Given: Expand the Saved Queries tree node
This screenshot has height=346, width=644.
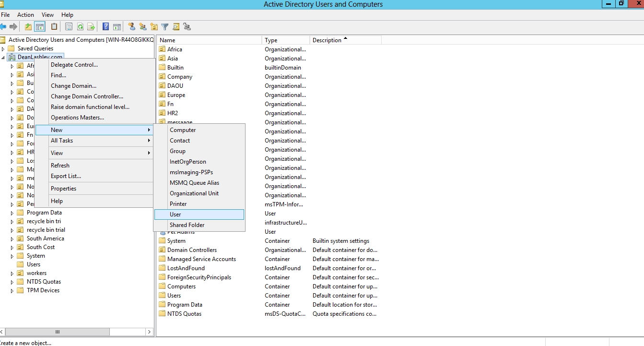Looking at the screenshot, I should pyautogui.click(x=3, y=48).
